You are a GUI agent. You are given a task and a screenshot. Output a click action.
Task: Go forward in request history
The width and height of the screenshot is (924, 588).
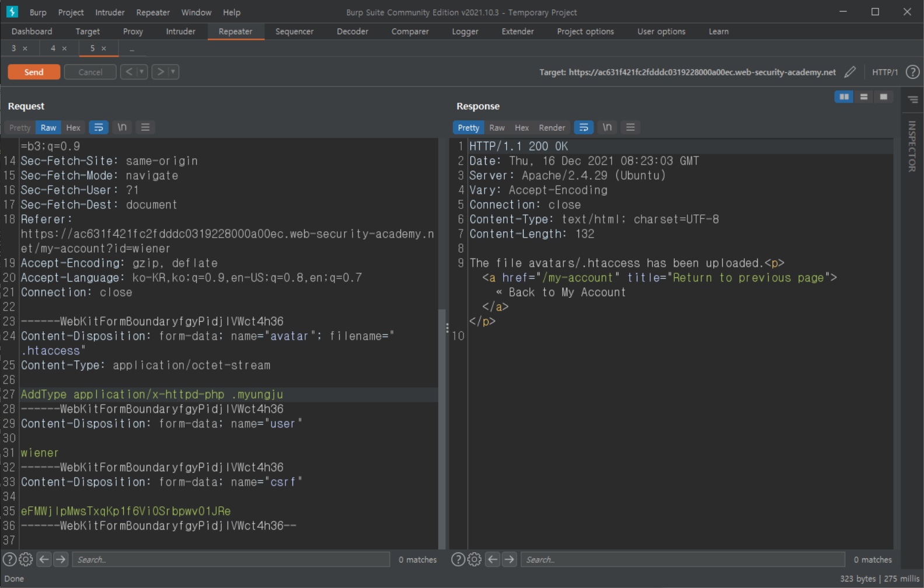click(x=161, y=72)
